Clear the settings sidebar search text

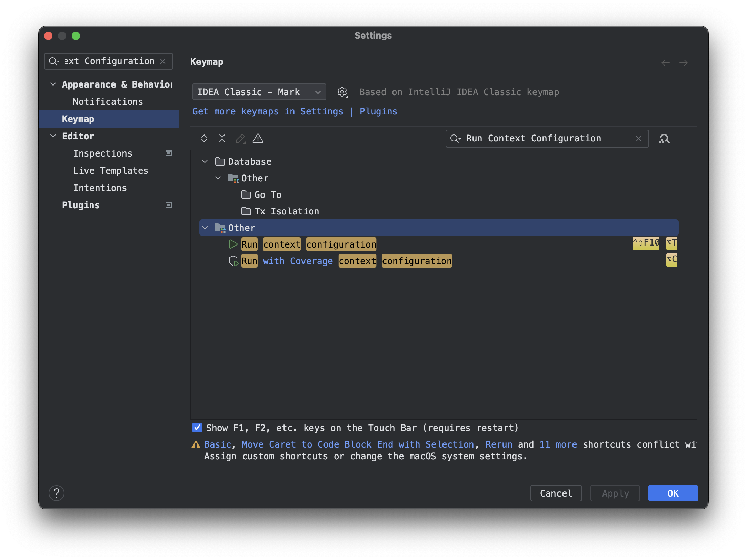click(x=163, y=61)
